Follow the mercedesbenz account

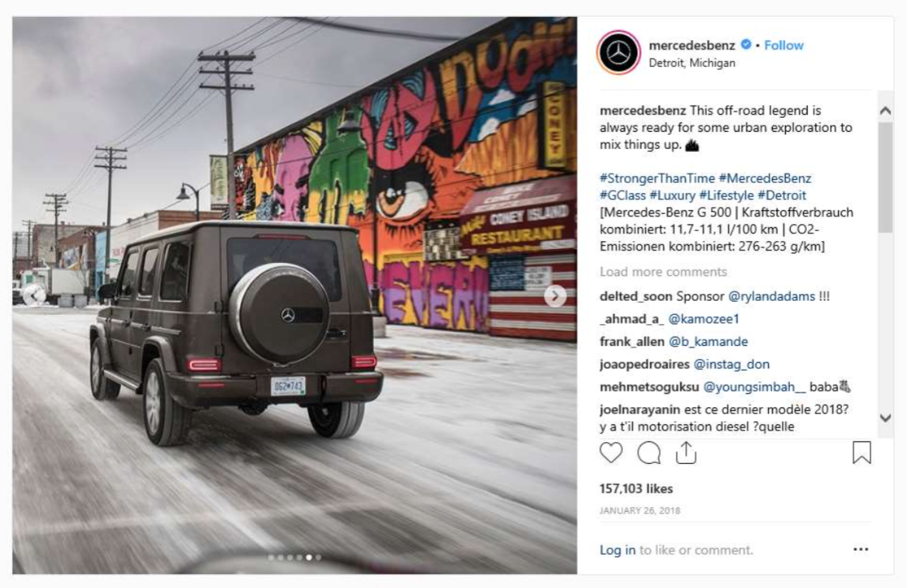tap(783, 45)
